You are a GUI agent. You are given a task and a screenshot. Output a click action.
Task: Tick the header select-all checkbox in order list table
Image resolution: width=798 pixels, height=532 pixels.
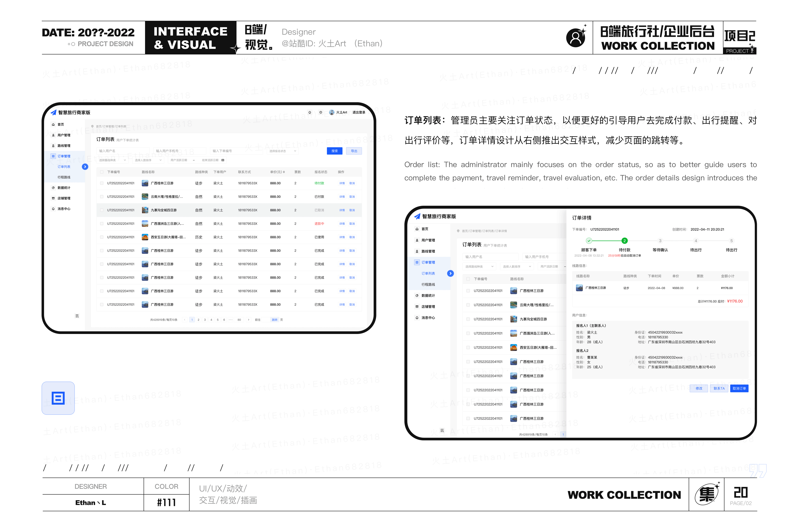point(102,172)
